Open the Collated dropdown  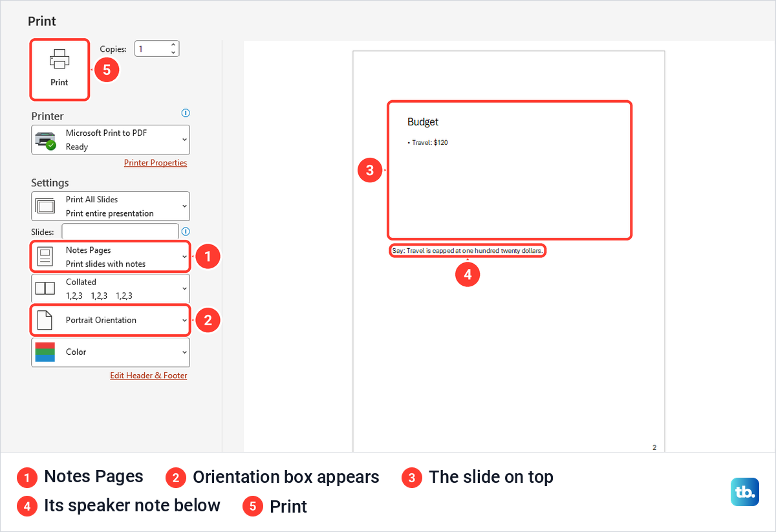coord(111,288)
